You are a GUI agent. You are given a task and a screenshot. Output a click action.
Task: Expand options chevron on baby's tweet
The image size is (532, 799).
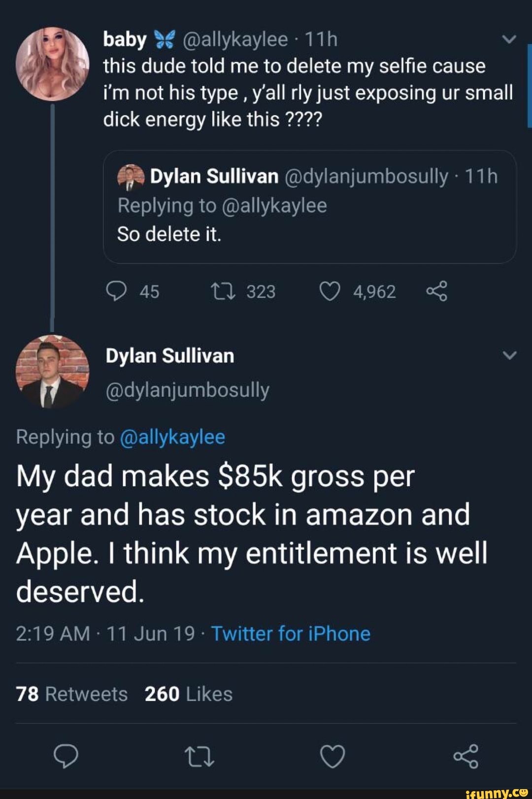[x=509, y=39]
